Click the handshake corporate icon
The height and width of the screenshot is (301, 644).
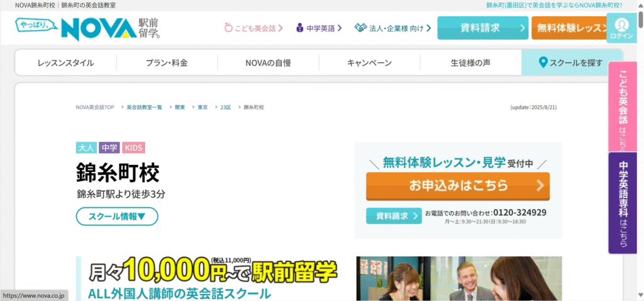[x=360, y=28]
